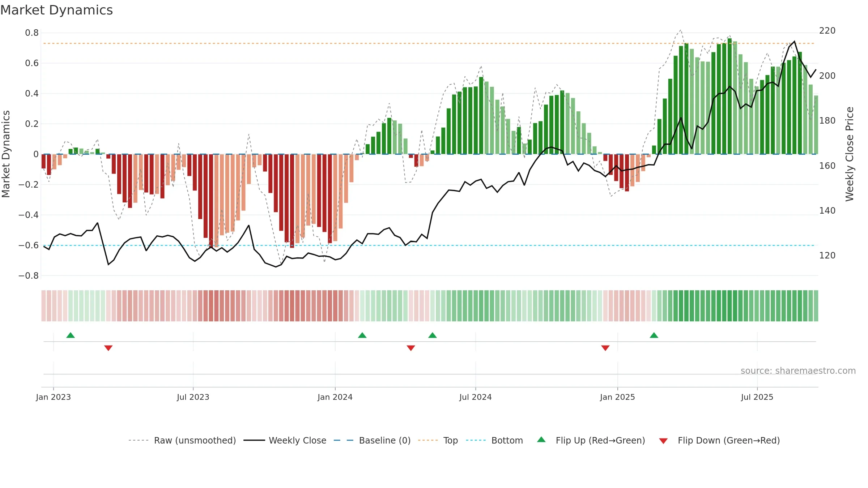Select the green flip-up marker after Jan 2024
The image size is (868, 488).
(362, 335)
